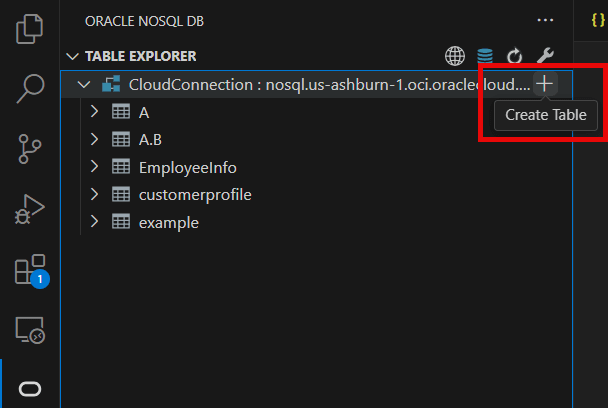
Task: Open the Search view in activity bar
Action: (30, 88)
